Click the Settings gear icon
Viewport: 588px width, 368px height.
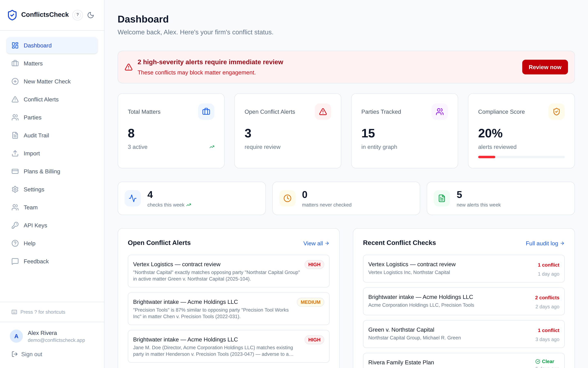tap(15, 190)
